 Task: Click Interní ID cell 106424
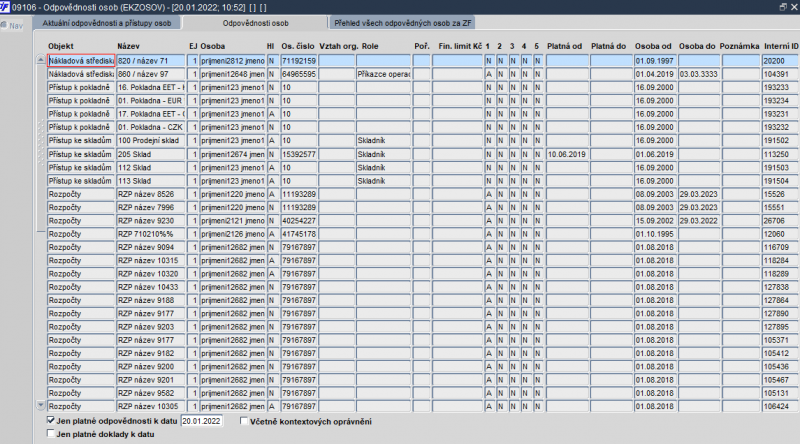click(781, 406)
